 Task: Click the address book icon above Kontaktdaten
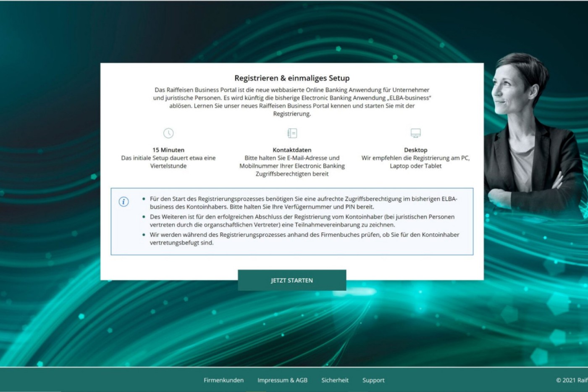click(292, 133)
